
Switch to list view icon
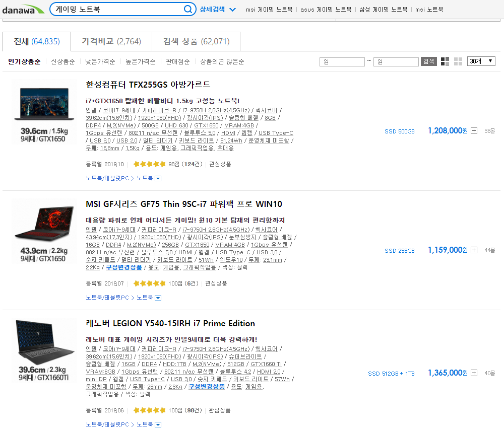point(445,61)
